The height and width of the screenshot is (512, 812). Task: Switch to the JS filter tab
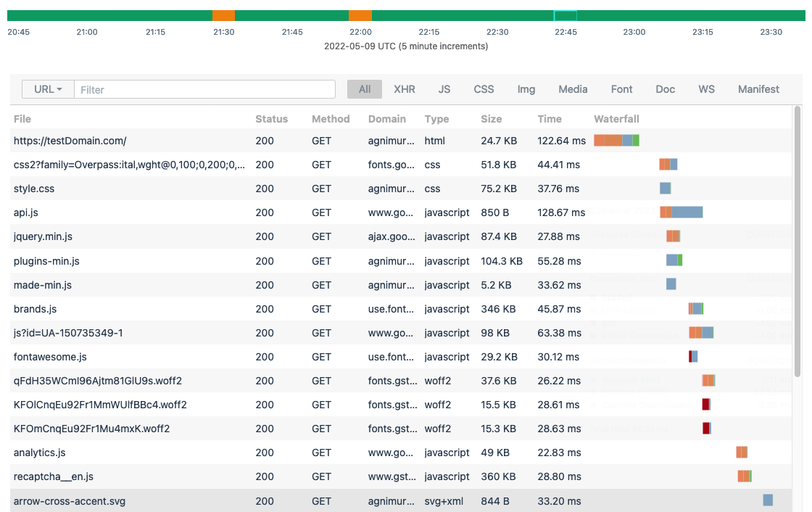pyautogui.click(x=444, y=88)
